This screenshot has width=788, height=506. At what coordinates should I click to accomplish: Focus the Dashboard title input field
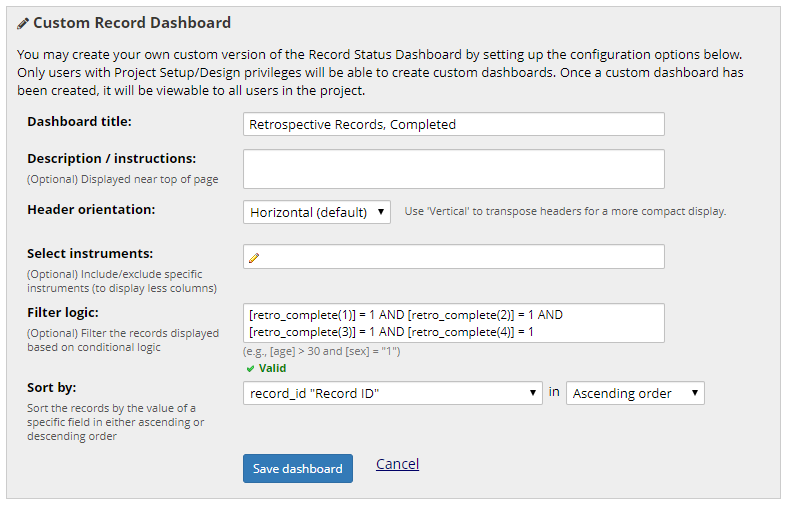coord(454,124)
